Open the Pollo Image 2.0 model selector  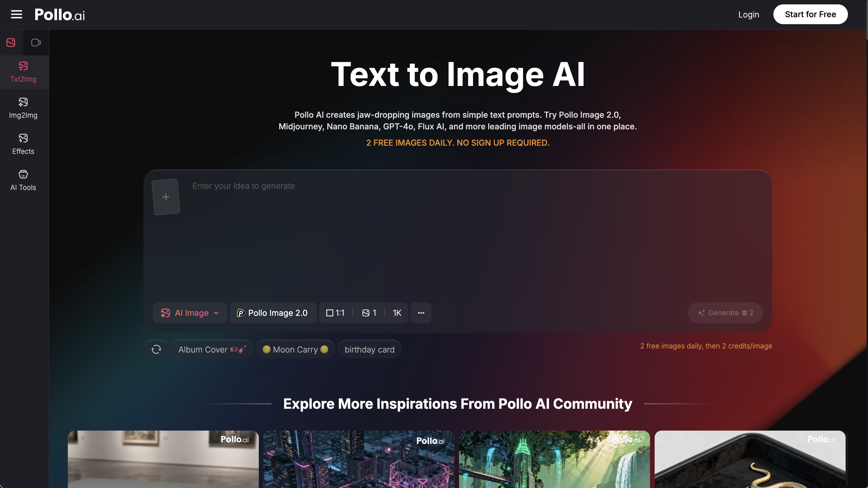[273, 313]
